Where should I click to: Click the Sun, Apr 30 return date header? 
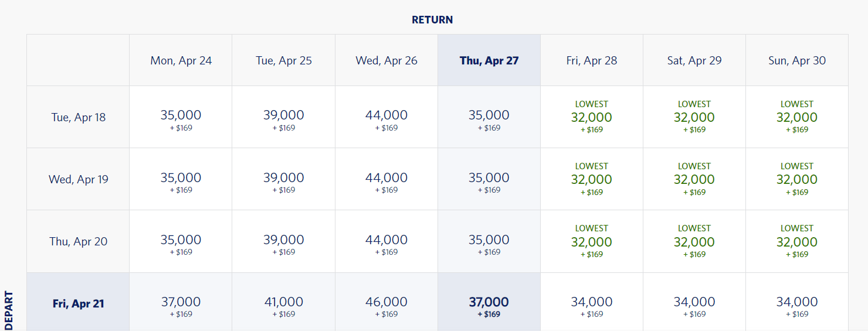tap(796, 60)
